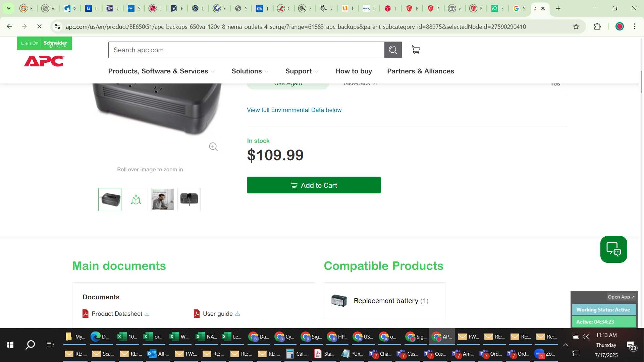Click the volume speaker tray icon
This screenshot has width=644, height=362.
pos(586,337)
